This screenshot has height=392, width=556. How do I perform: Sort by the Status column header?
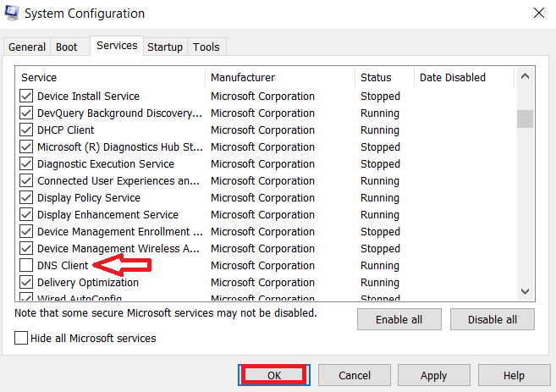(x=385, y=77)
